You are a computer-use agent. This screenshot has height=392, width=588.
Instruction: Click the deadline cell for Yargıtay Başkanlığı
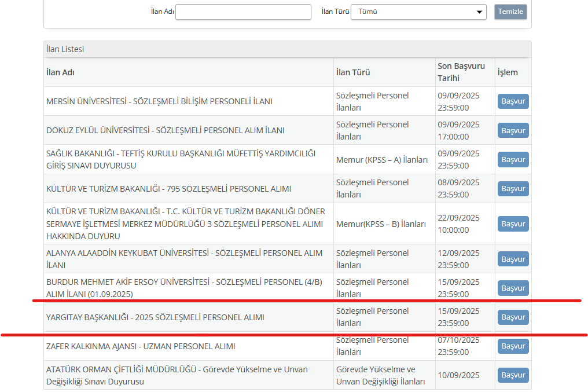point(465,317)
